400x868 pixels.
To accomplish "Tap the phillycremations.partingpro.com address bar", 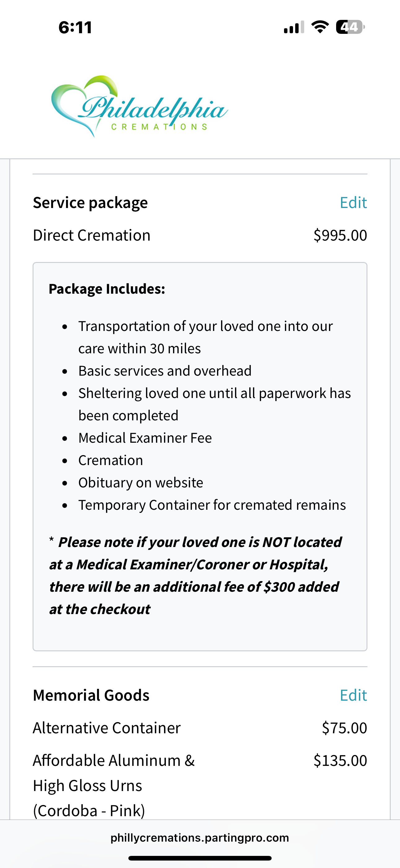I will pos(200,838).
